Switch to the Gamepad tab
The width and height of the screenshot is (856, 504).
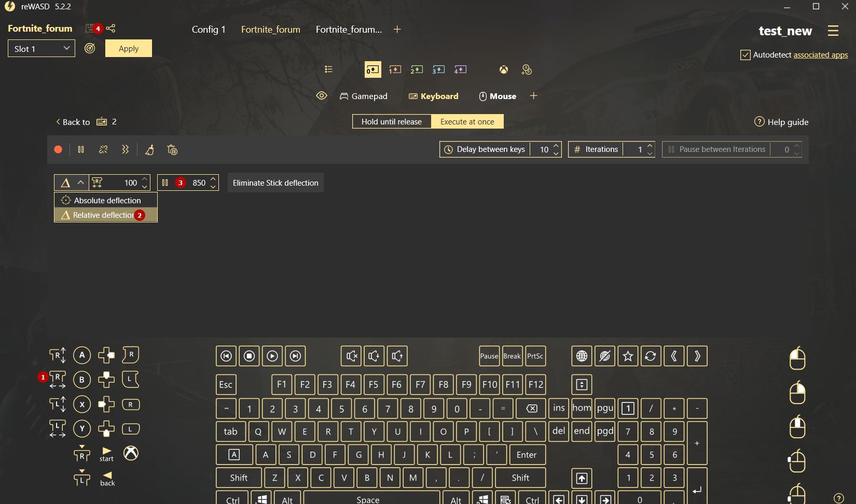tap(364, 96)
